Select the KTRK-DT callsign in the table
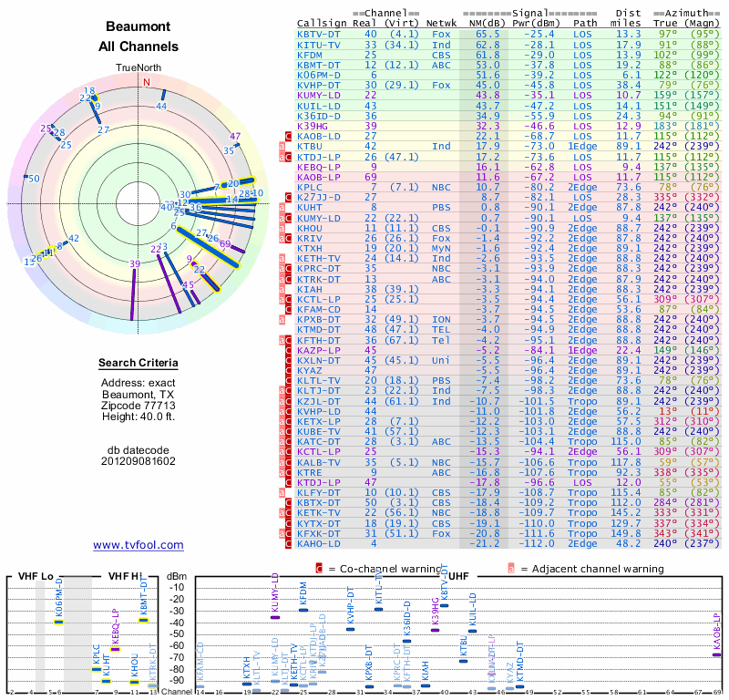Viewport: 729px width, 700px height. pos(319,279)
